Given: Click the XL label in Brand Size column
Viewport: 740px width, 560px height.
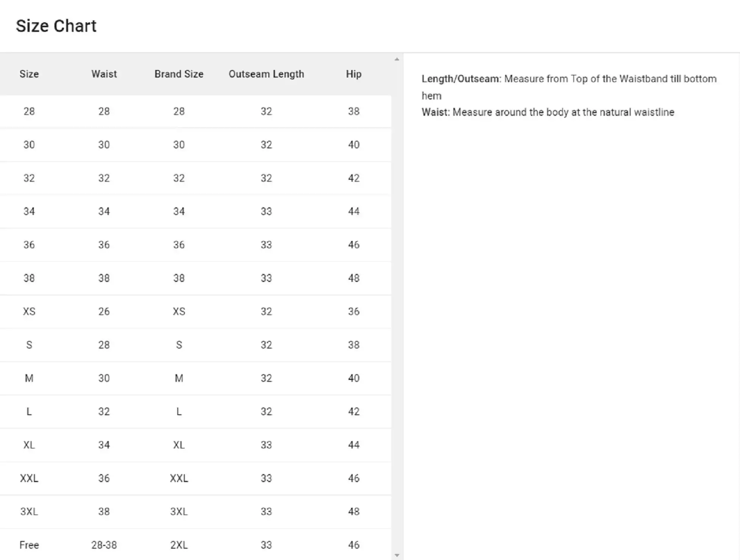Looking at the screenshot, I should tap(179, 445).
